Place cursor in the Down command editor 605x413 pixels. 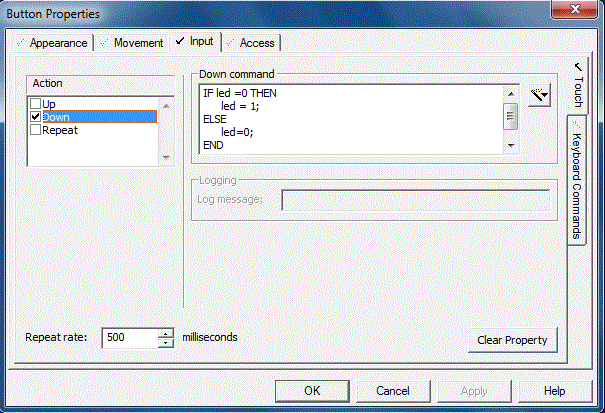coord(350,119)
